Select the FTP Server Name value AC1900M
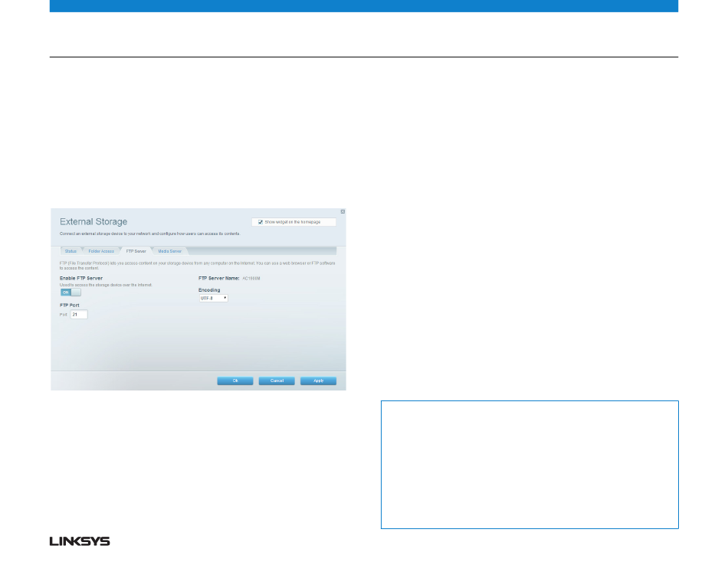The width and height of the screenshot is (728, 562). point(251,279)
